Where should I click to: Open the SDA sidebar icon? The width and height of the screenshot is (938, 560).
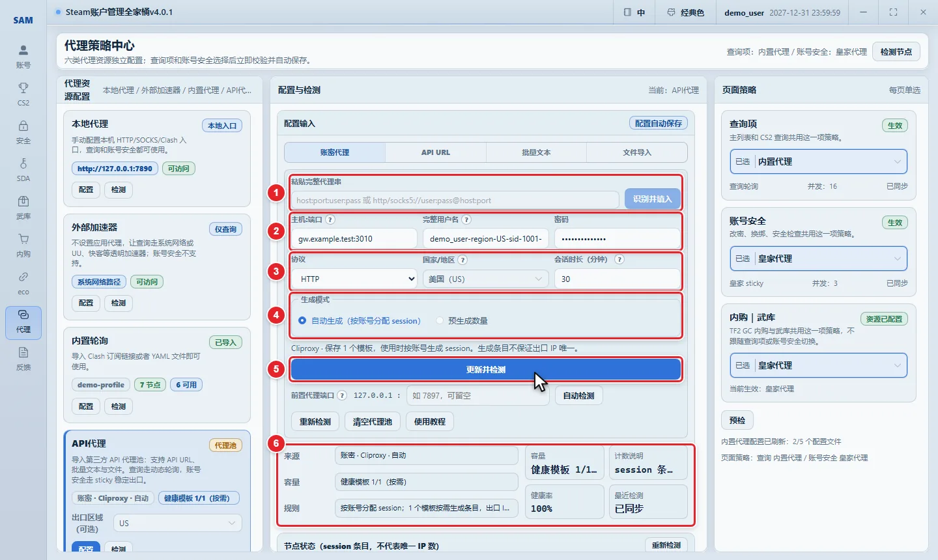coord(23,170)
